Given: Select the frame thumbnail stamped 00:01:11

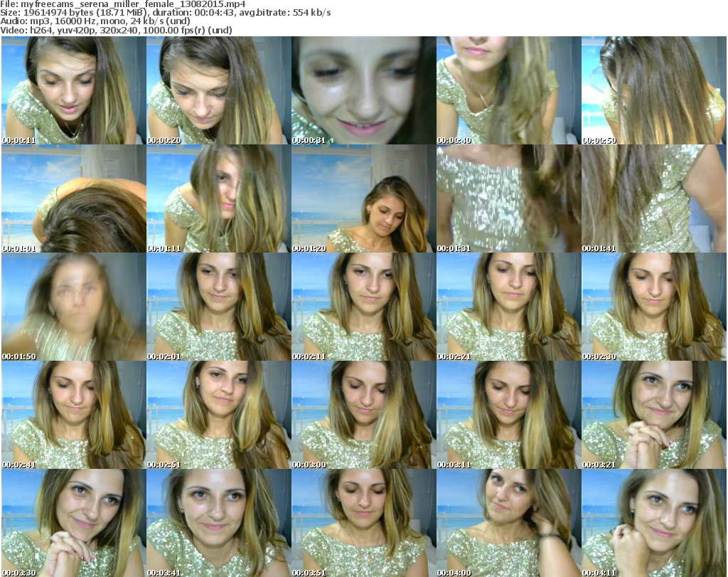Looking at the screenshot, I should 219,198.
